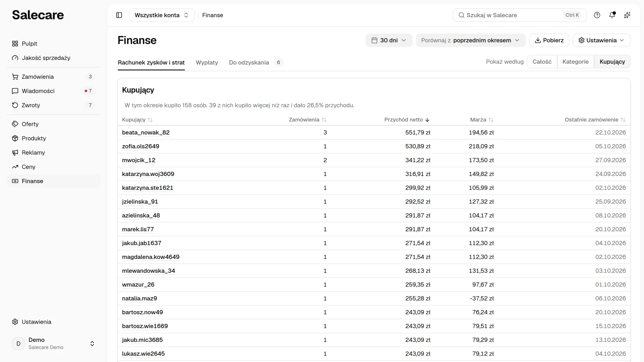Open Wiadomości in sidebar
The height and width of the screenshot is (362, 644).
click(x=54, y=91)
